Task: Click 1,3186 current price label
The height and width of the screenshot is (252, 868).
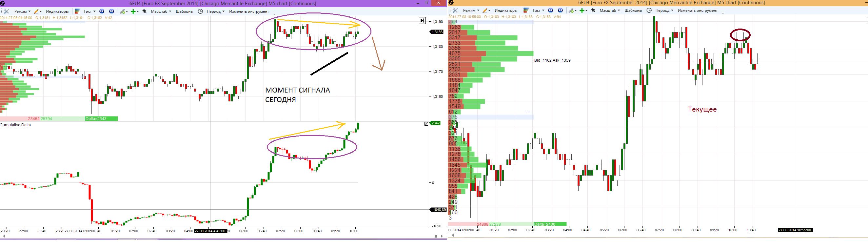Action: (437, 32)
